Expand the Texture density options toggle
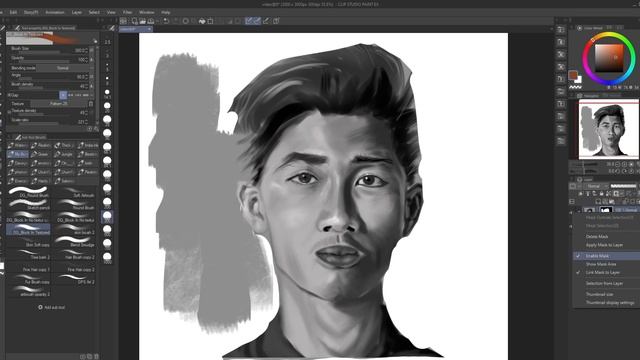The width and height of the screenshot is (640, 360). coord(9,112)
